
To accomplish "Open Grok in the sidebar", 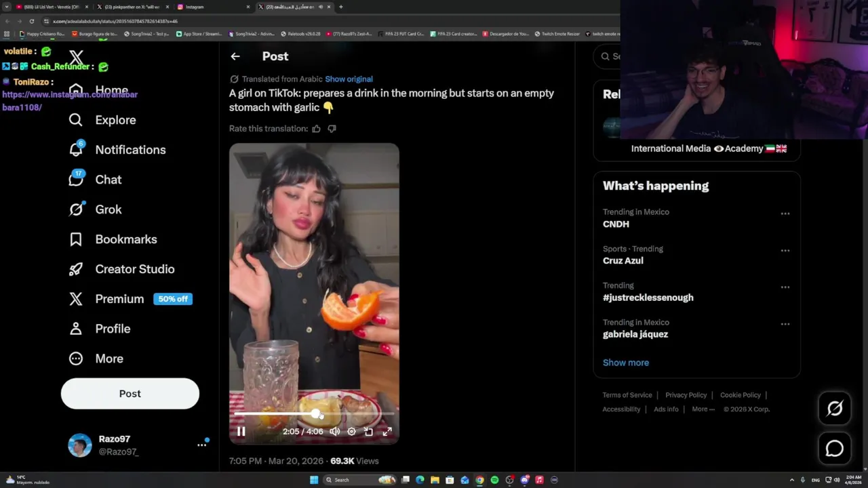I will pyautogui.click(x=95, y=209).
